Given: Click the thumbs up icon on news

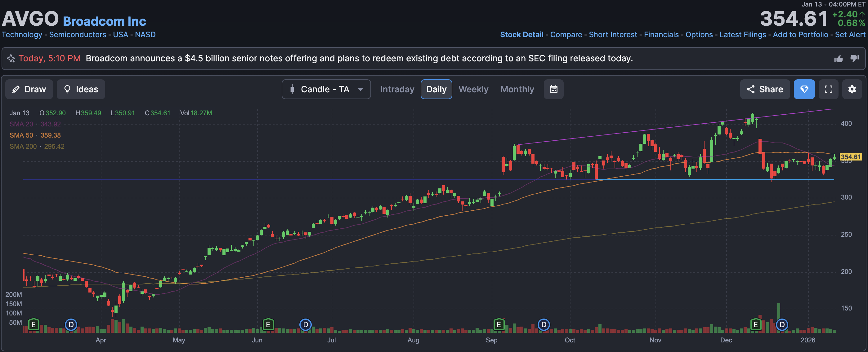Looking at the screenshot, I should (x=838, y=59).
